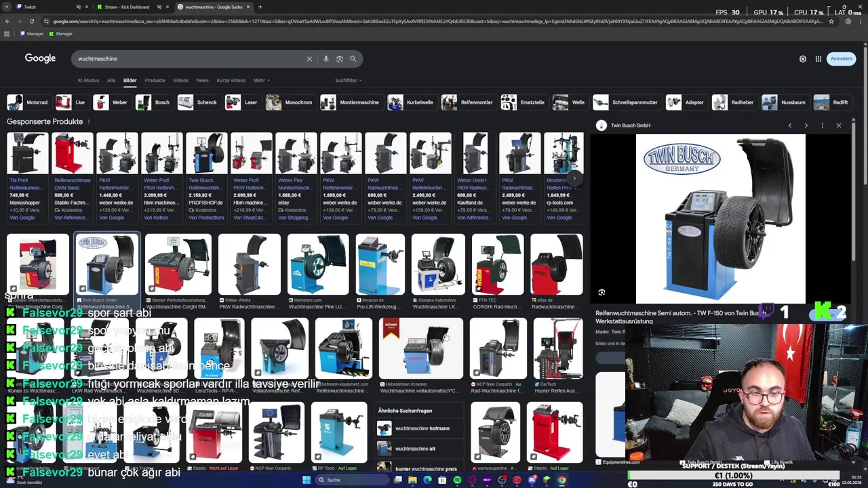Start voice search with the microphone icon

coord(326,59)
